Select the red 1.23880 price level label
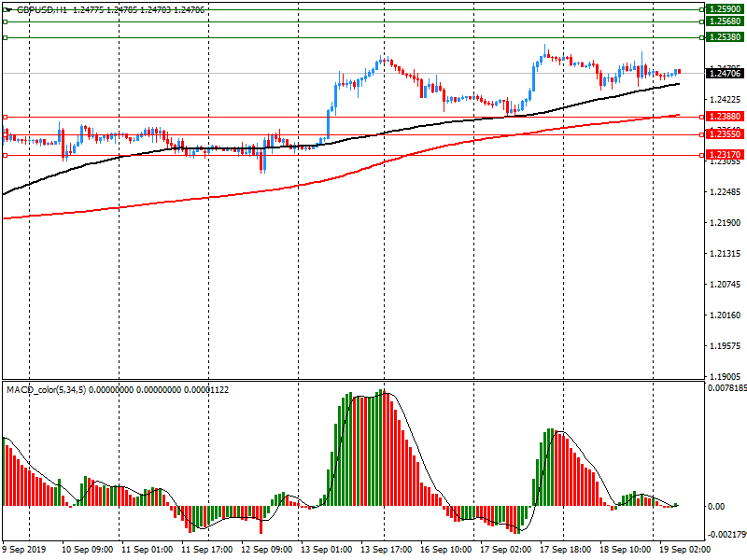 (725, 117)
